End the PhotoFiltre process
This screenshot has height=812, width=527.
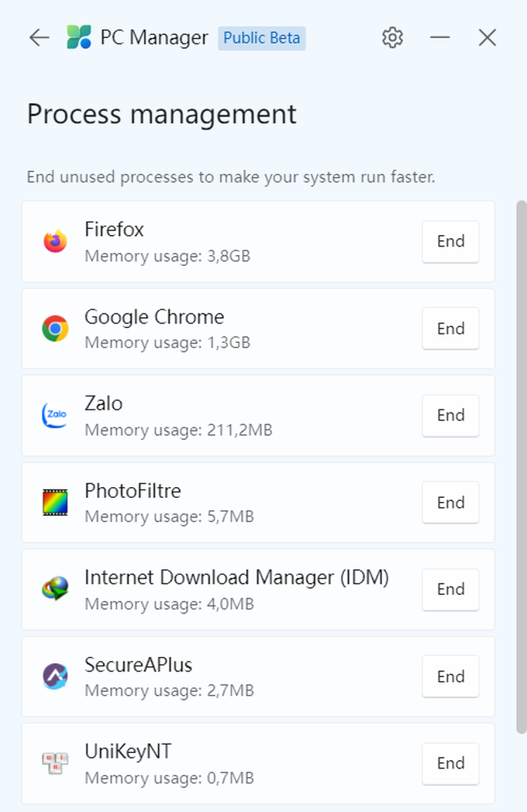(450, 502)
